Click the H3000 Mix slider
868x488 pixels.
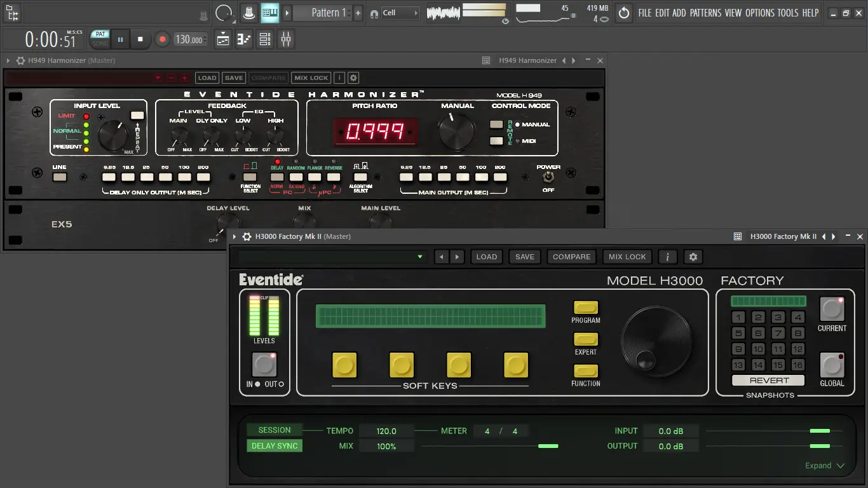point(548,446)
